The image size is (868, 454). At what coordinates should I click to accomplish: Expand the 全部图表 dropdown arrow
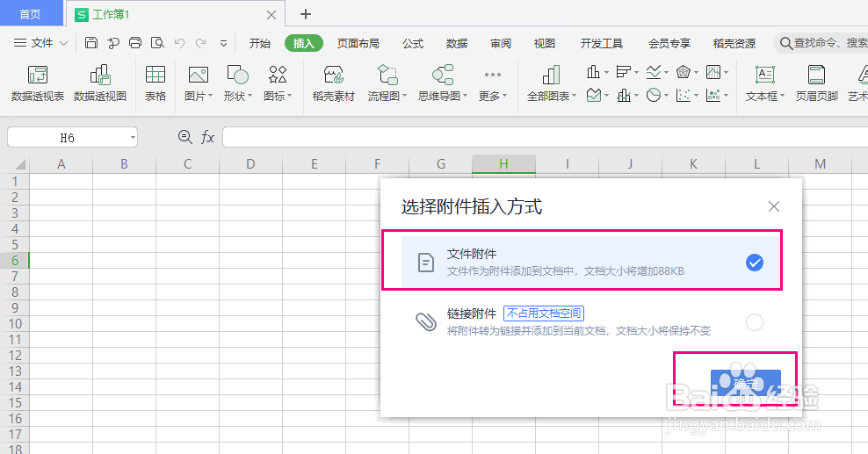point(574,97)
